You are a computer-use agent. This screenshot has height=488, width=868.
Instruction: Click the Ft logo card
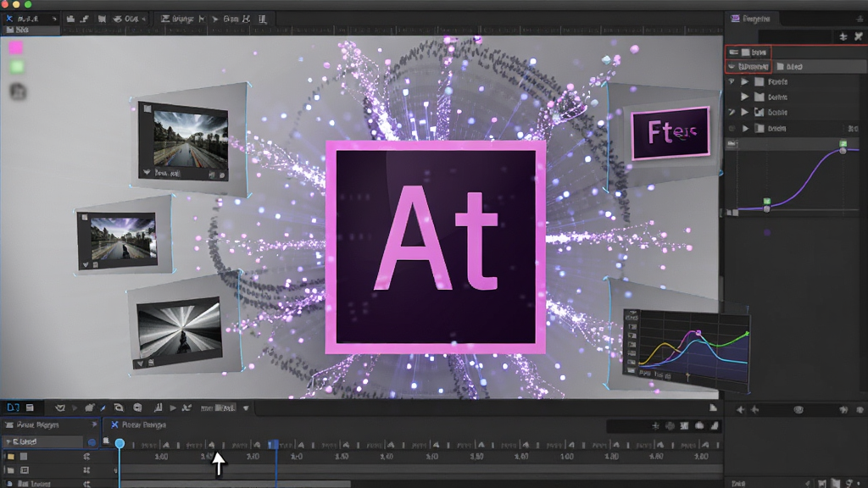pyautogui.click(x=670, y=133)
